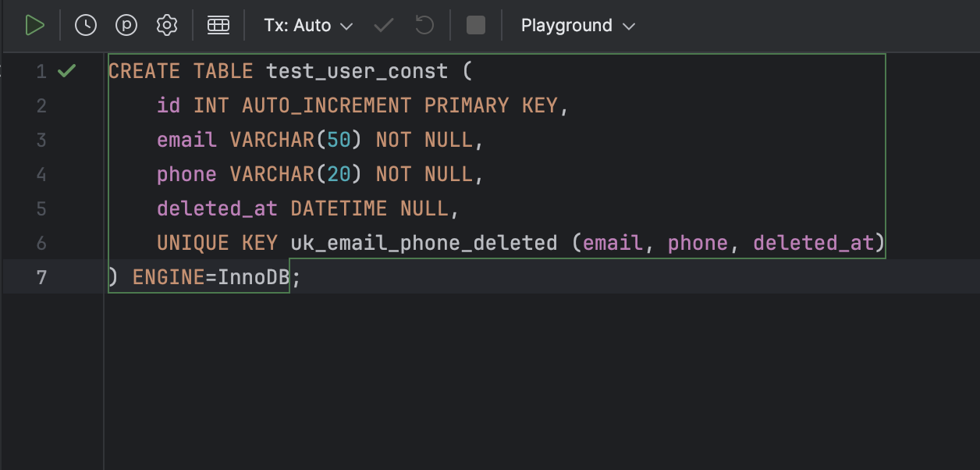This screenshot has width=980, height=470.
Task: Click the uk_email_phone_deleted key name
Action: [x=424, y=243]
